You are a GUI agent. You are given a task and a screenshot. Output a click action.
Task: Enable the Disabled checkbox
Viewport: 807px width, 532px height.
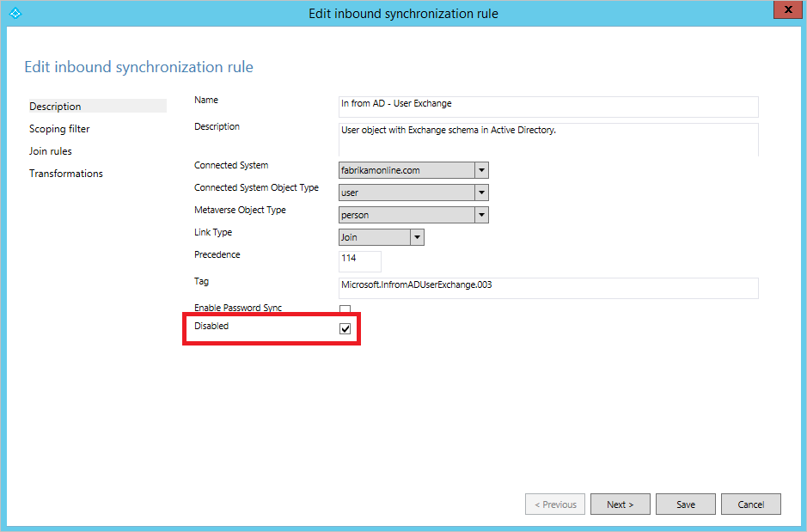pos(345,328)
